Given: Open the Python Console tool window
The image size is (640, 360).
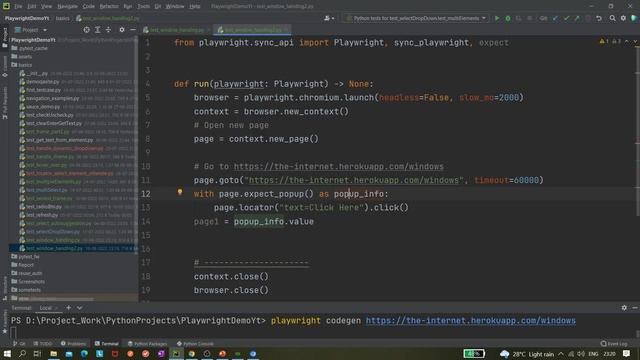Looking at the screenshot, I should 196,344.
